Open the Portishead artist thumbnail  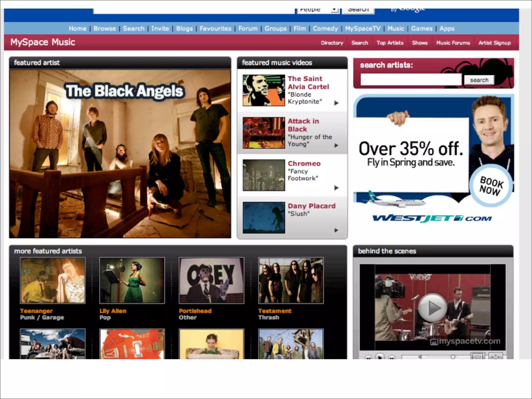tap(211, 281)
